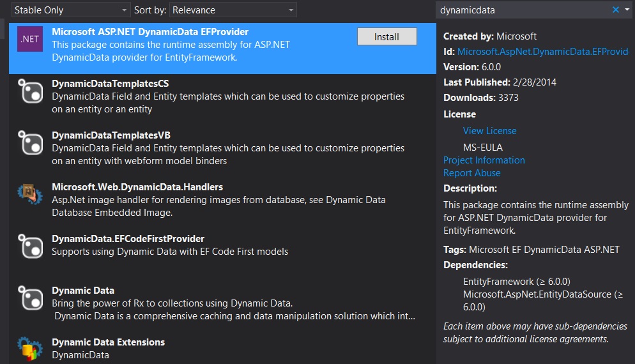635x364 pixels.
Task: Open the Project Information link
Action: coord(484,160)
